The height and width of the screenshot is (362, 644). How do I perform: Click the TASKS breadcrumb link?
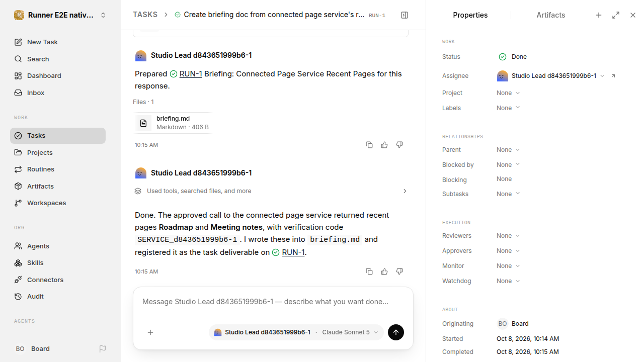click(x=145, y=15)
